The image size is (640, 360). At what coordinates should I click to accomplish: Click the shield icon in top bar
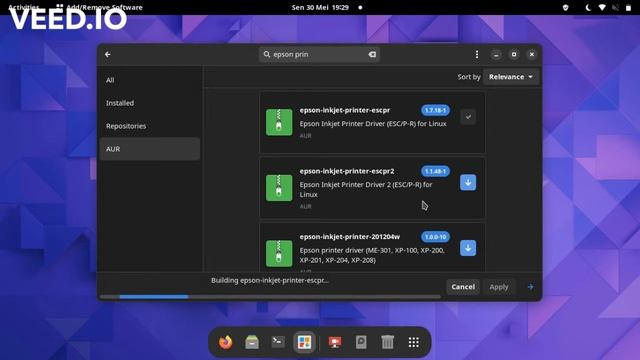[565, 7]
